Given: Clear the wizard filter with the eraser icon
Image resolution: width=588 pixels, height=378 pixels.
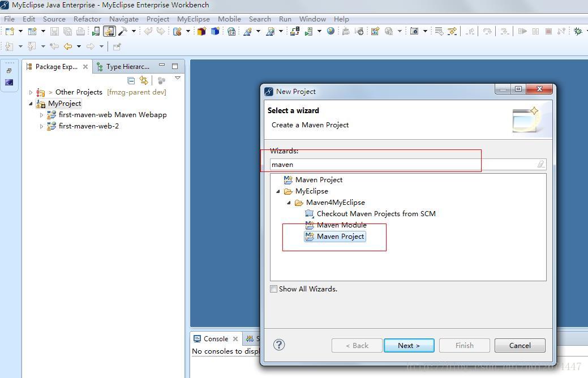Looking at the screenshot, I should 541,164.
